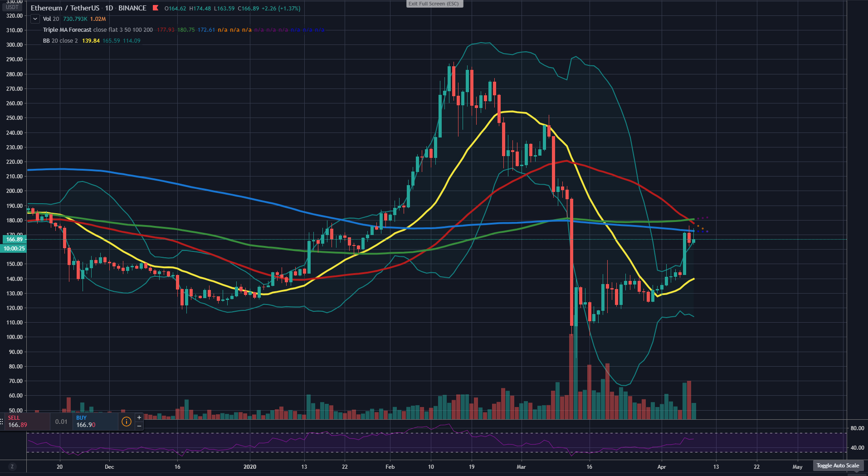Screen dimensions: 868x476
Task: Click the current price label 166.89
Action: [x=15, y=240]
